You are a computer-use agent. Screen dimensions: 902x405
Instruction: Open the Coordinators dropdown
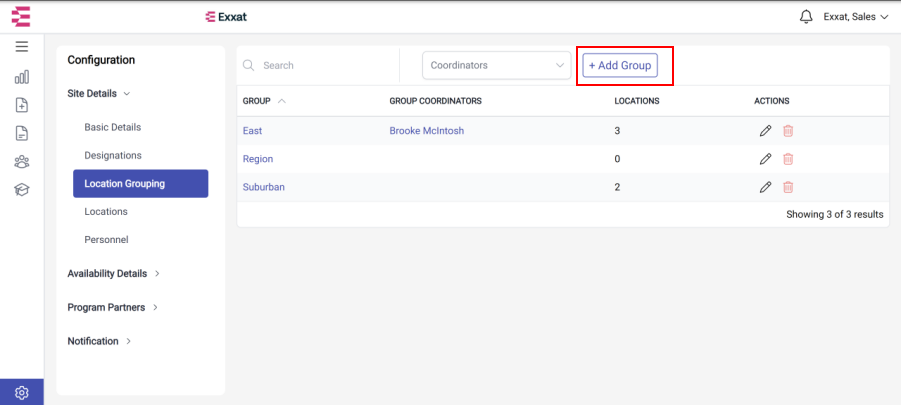[496, 66]
